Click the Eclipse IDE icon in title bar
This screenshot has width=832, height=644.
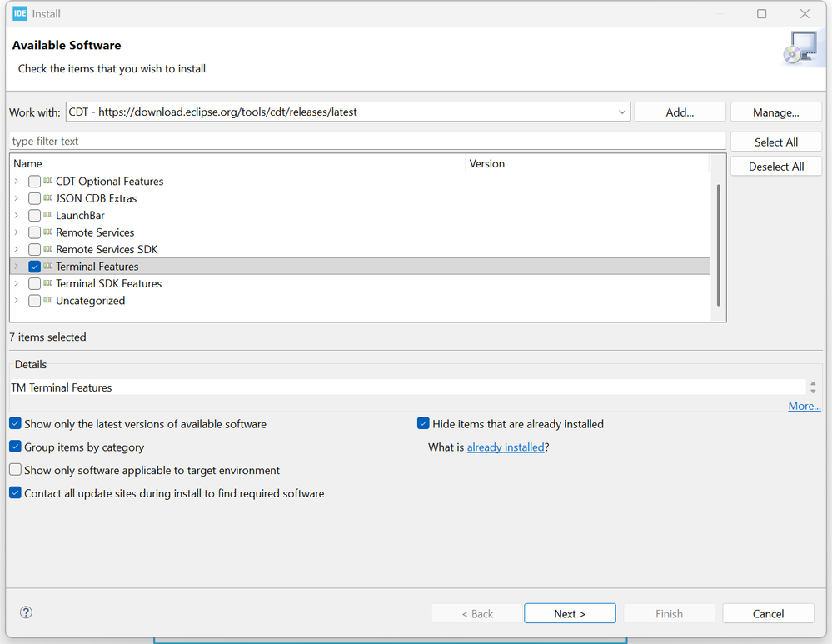[20, 14]
